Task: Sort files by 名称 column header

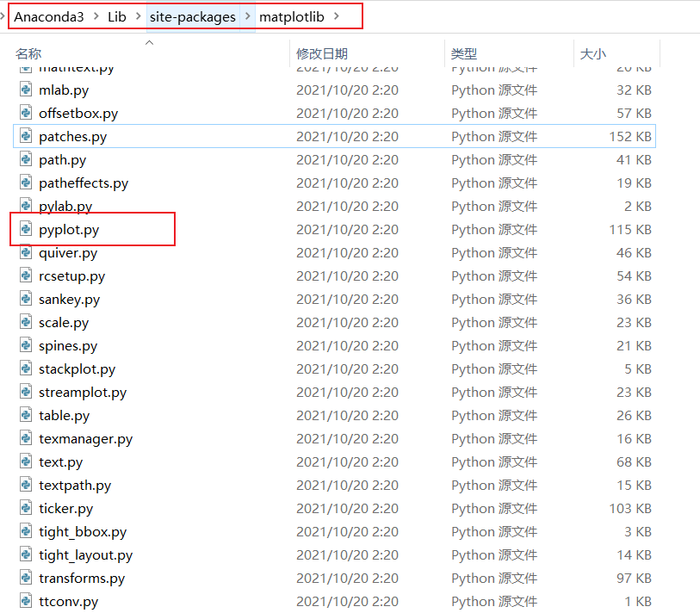Action: point(28,54)
